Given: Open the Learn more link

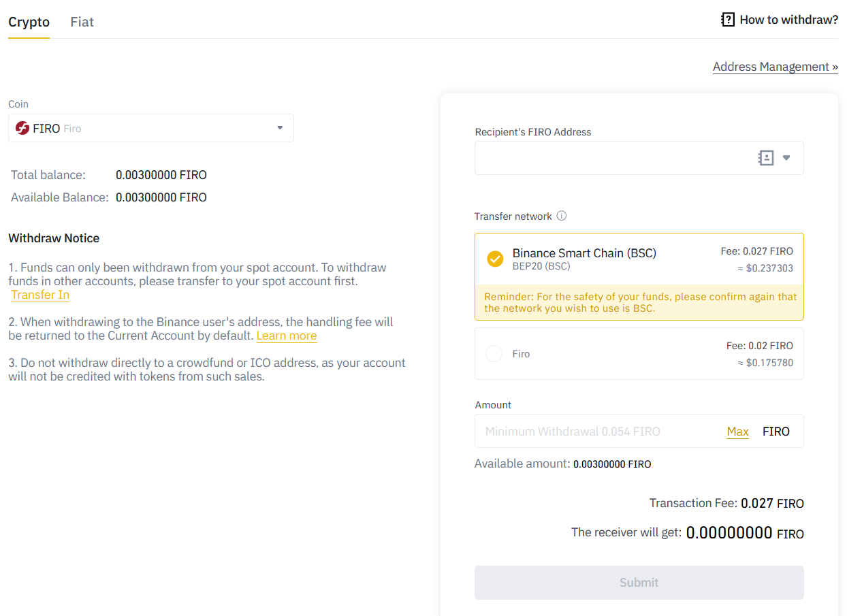Looking at the screenshot, I should coord(287,336).
